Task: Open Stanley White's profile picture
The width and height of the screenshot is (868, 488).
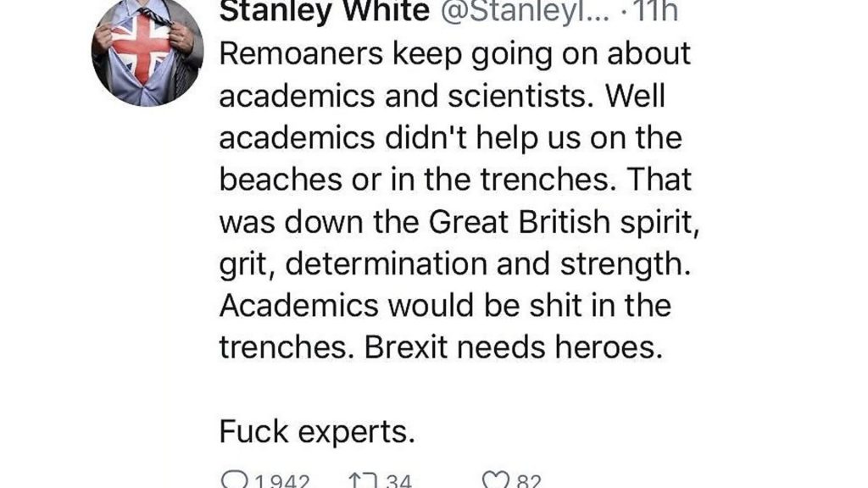Action: [x=147, y=53]
